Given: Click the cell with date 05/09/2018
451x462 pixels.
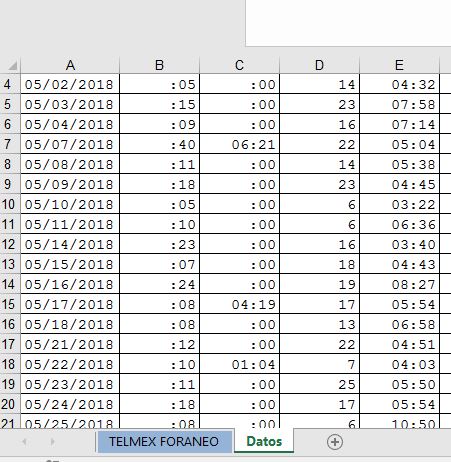Looking at the screenshot, I should tap(70, 184).
